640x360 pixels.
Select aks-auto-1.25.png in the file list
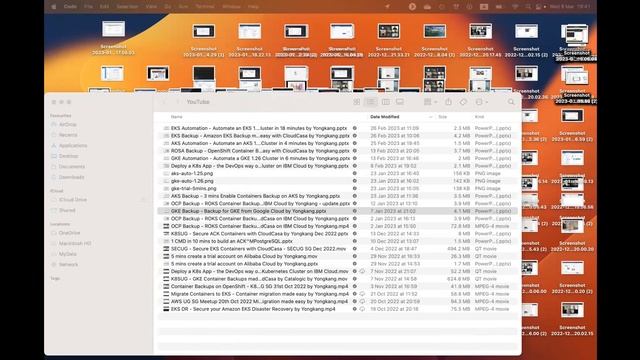337,173
